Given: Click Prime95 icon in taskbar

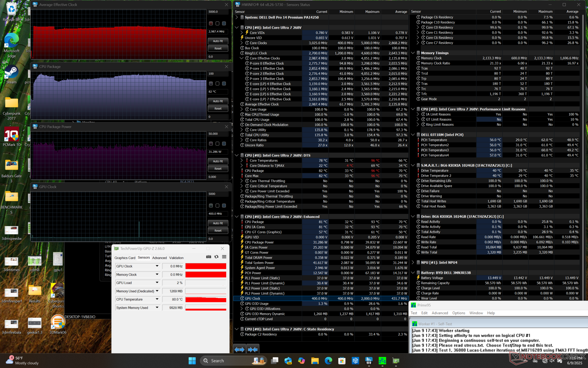Looking at the screenshot, I should (x=382, y=361).
